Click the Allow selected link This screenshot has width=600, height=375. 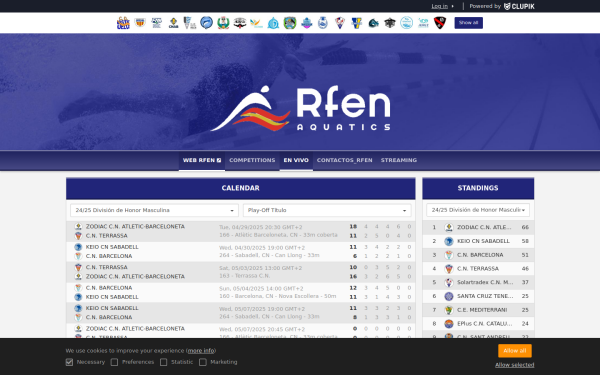pyautogui.click(x=515, y=365)
